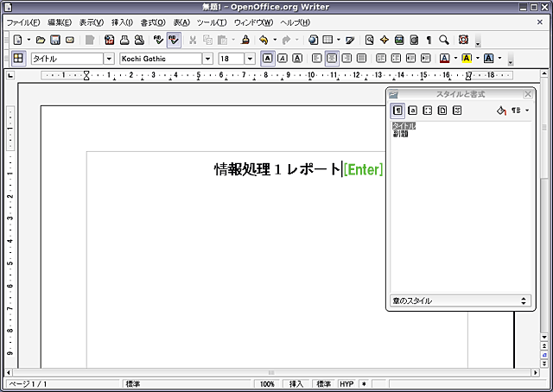The image size is (553, 392).
Task: Click the 挿入 mode status bar field
Action: pos(296,383)
